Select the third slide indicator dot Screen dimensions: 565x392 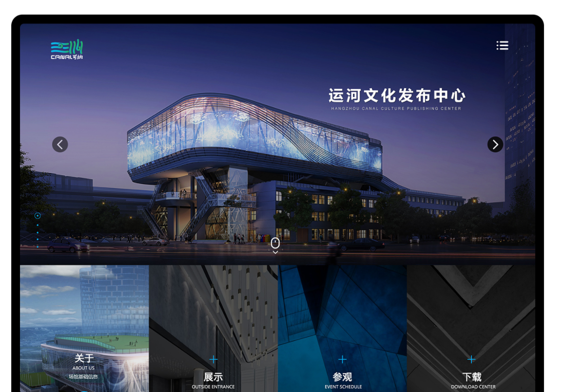point(38,232)
